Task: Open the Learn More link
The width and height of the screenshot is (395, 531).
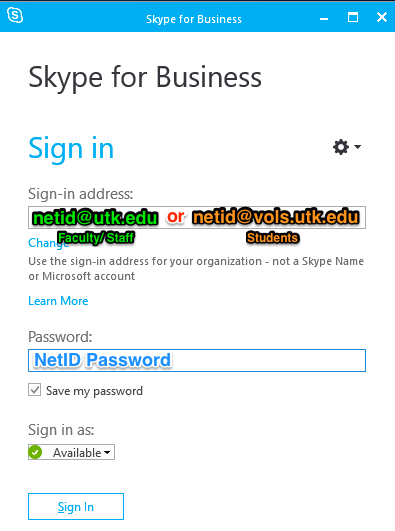Action: click(x=58, y=301)
